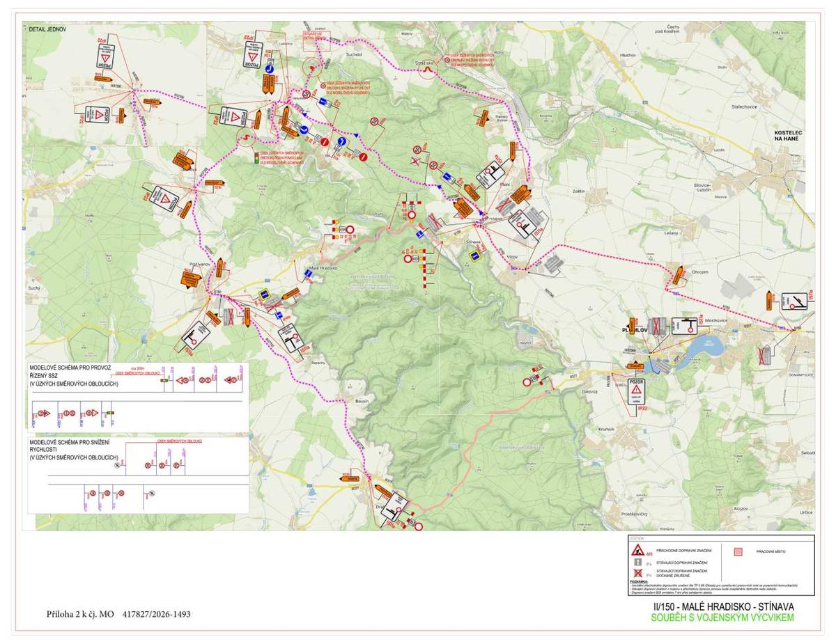
Task: Click the Seloutky village label
Action: tap(808, 454)
